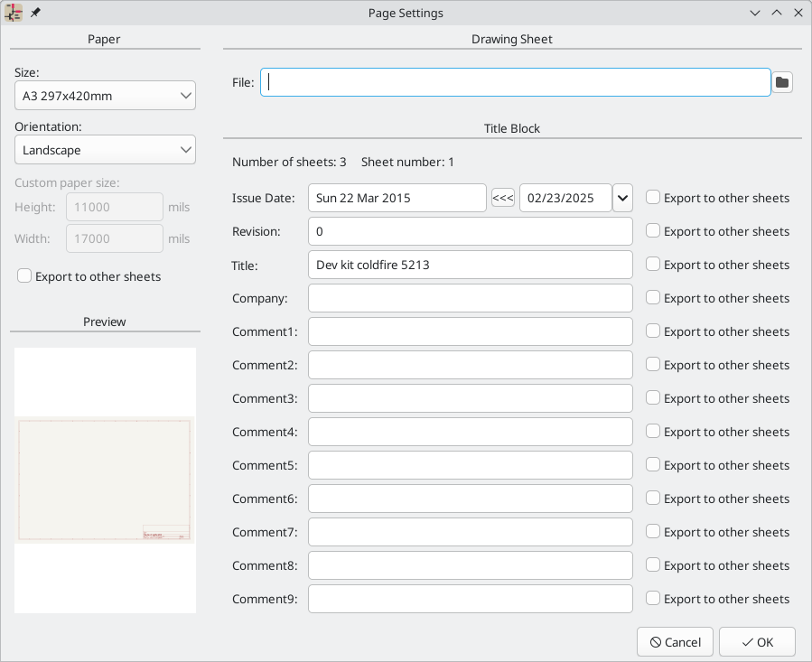Screen dimensions: 812x662
Task: Enable Export to other sheets for Revision
Action: [x=651, y=231]
